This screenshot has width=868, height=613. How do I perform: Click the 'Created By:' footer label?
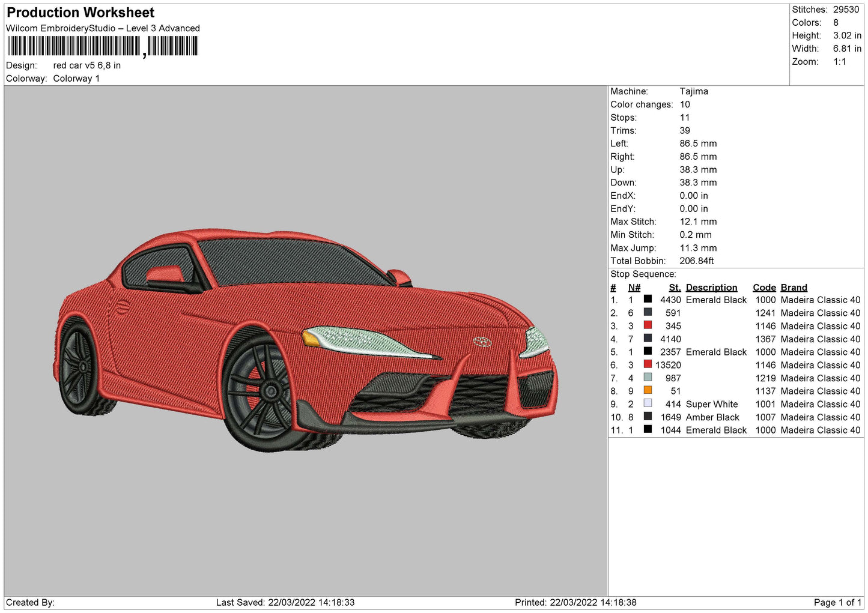tap(30, 603)
